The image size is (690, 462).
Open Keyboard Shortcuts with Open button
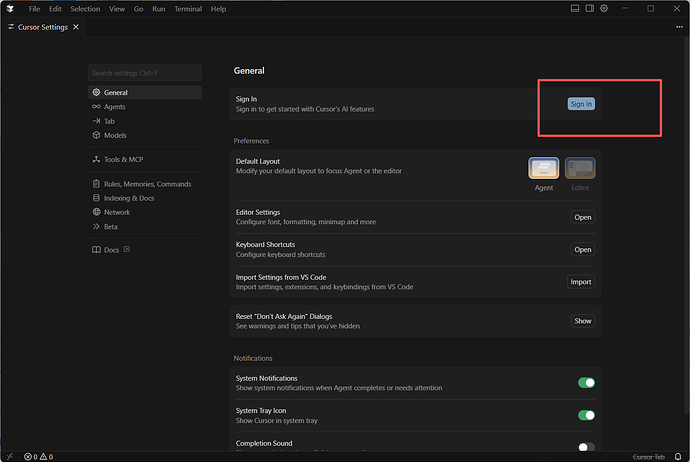point(583,249)
